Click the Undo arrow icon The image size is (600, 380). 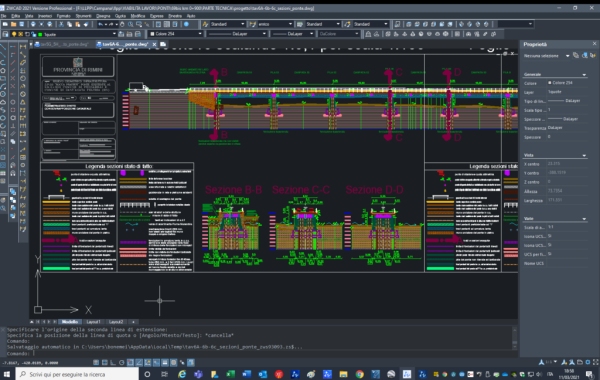[x=101, y=24]
